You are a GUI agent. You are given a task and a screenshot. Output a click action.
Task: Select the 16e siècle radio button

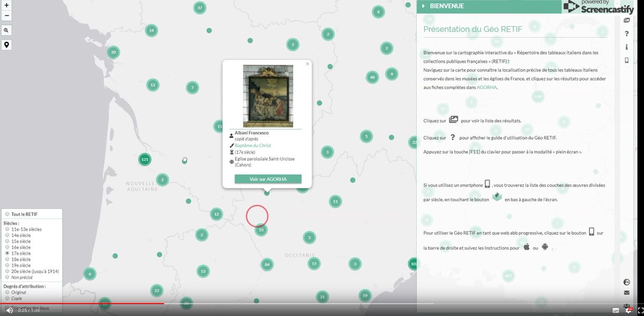[8, 247]
